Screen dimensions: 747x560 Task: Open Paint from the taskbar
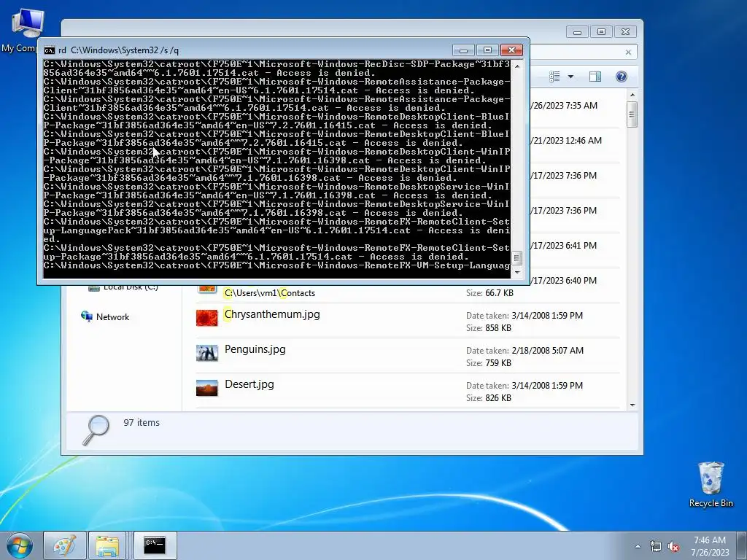point(65,545)
